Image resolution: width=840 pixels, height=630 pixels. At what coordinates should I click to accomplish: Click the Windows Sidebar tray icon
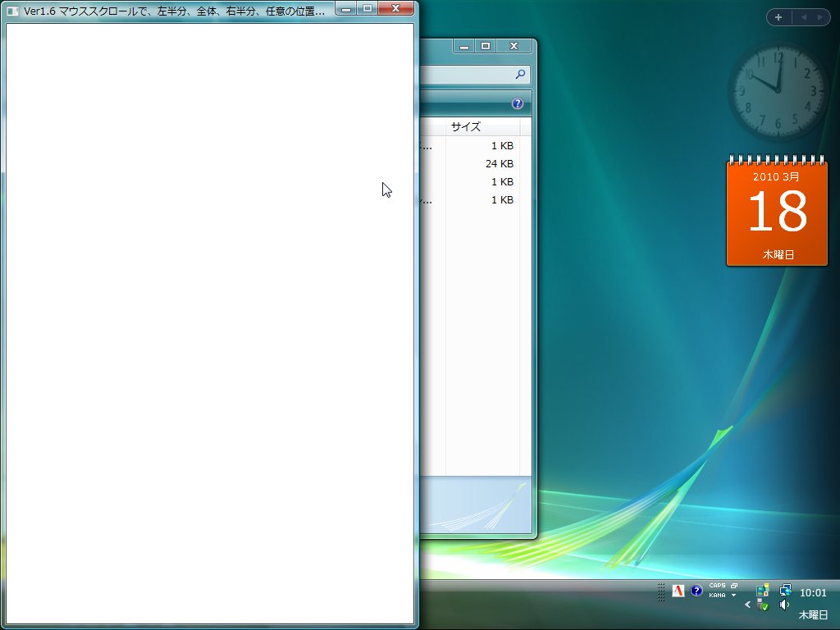763,591
